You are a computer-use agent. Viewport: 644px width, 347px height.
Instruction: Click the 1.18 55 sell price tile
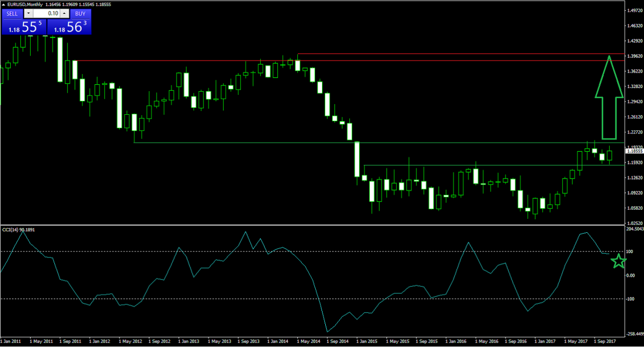24,27
